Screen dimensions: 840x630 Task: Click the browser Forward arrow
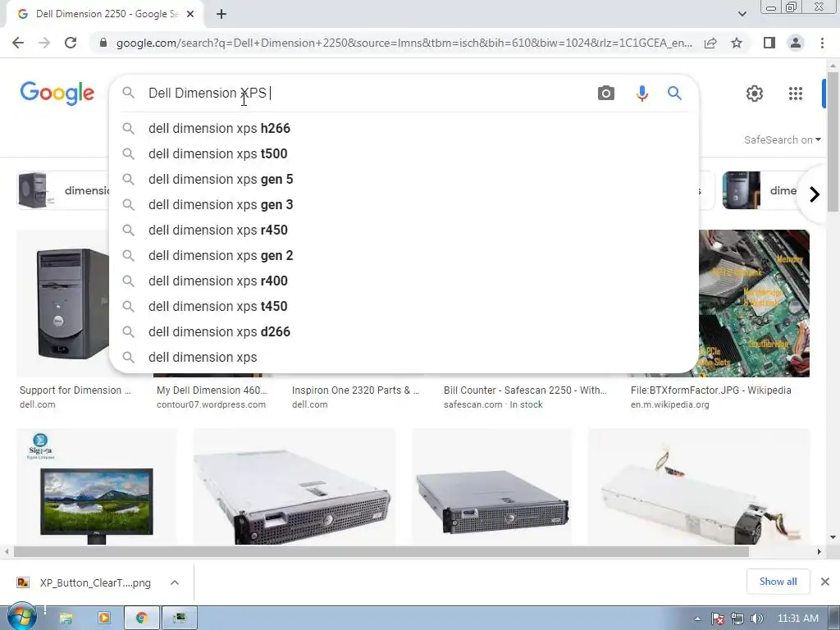click(44, 43)
